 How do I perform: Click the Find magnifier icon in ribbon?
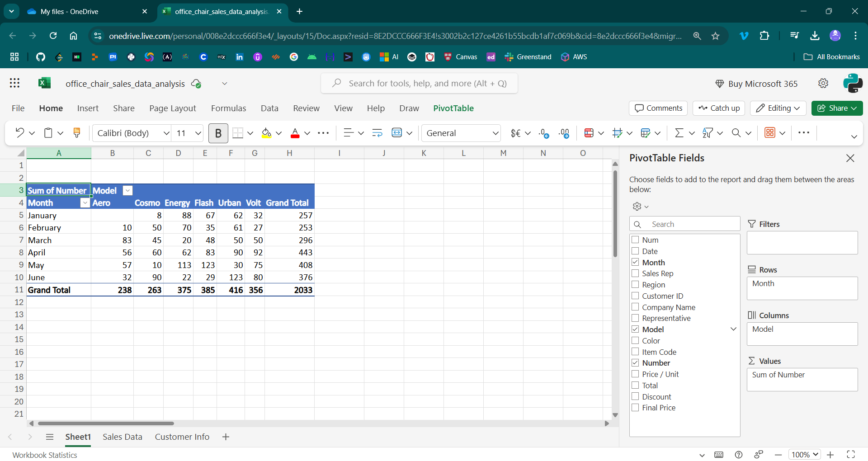click(736, 133)
